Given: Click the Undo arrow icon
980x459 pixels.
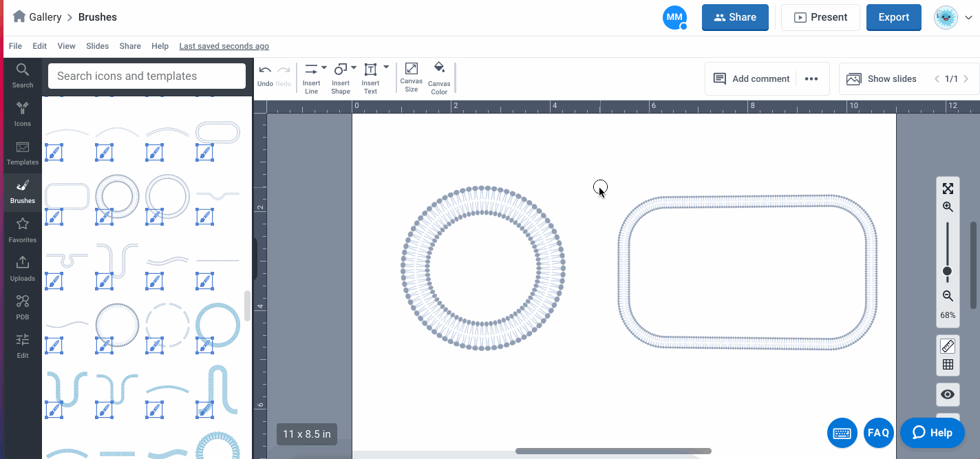Looking at the screenshot, I should (265, 70).
